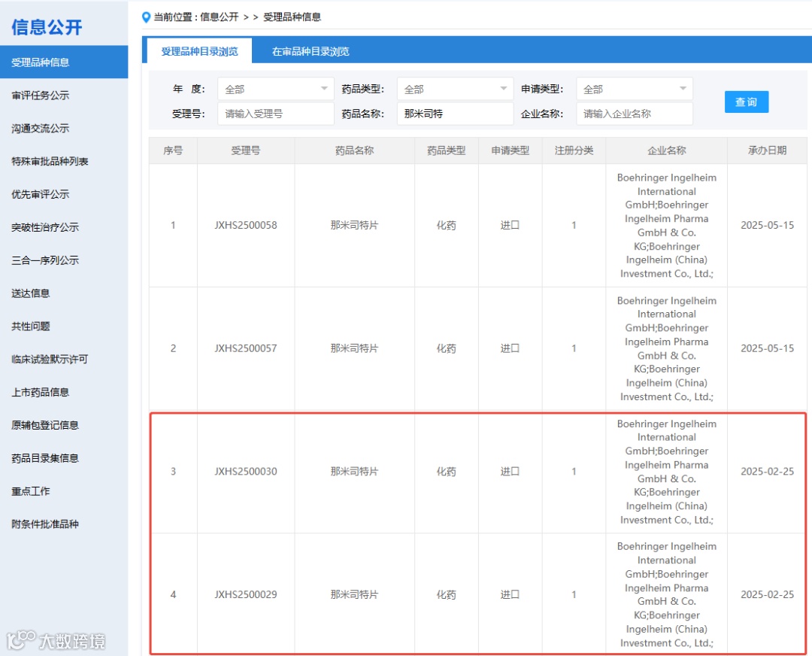This screenshot has width=812, height=656.
Task: Click acceptance number JXHS2500057
Action: [246, 348]
